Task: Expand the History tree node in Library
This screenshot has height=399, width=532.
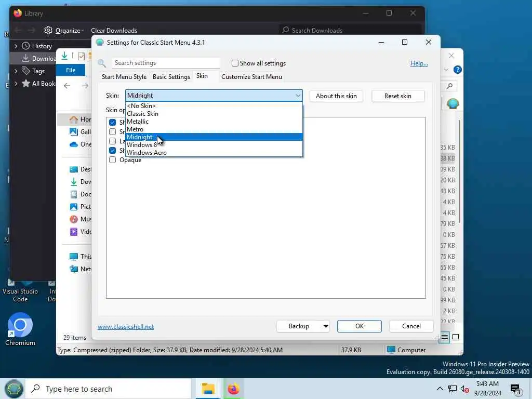Action: (x=16, y=46)
